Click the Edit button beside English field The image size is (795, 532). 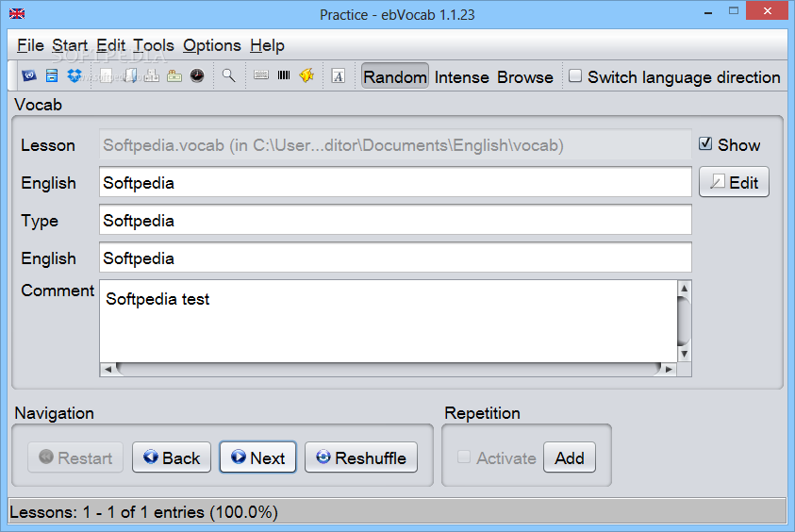734,182
